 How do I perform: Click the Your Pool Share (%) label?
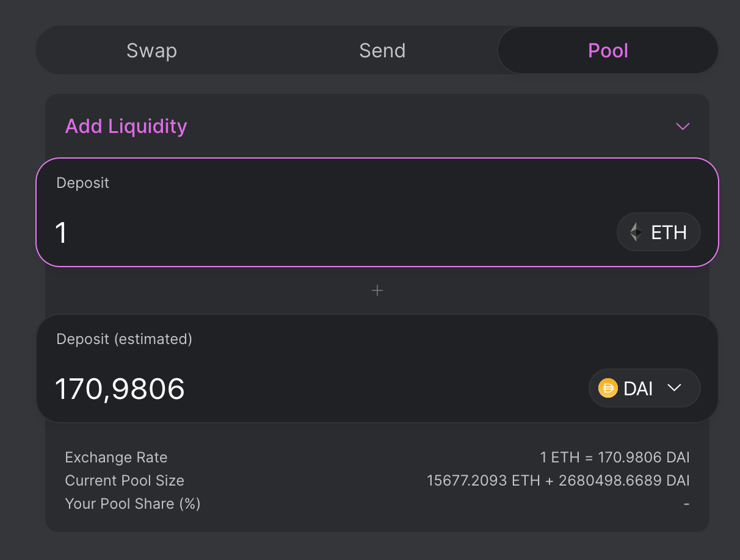coord(132,504)
